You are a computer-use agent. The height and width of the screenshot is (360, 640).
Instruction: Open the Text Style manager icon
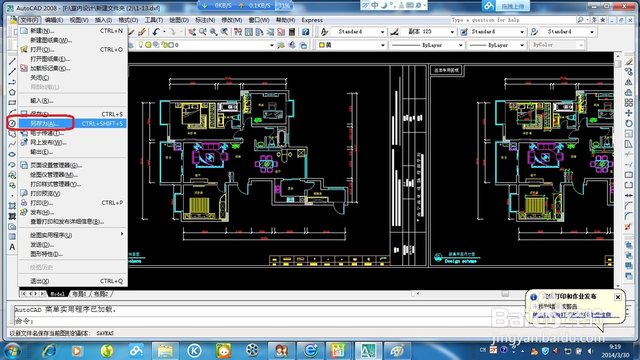coord(324,32)
